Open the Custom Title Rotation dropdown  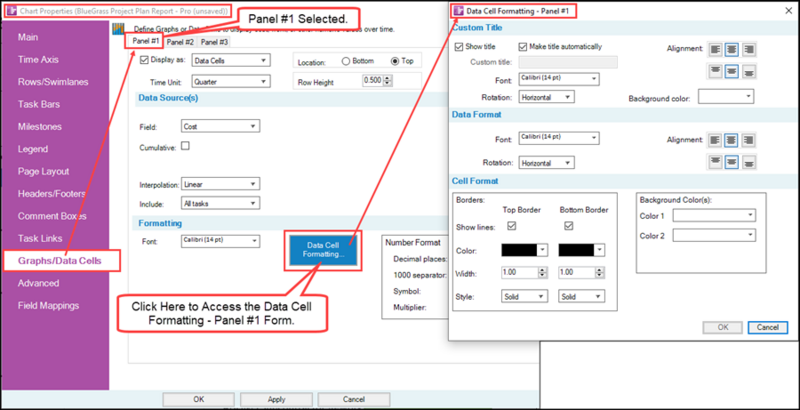[x=546, y=97]
